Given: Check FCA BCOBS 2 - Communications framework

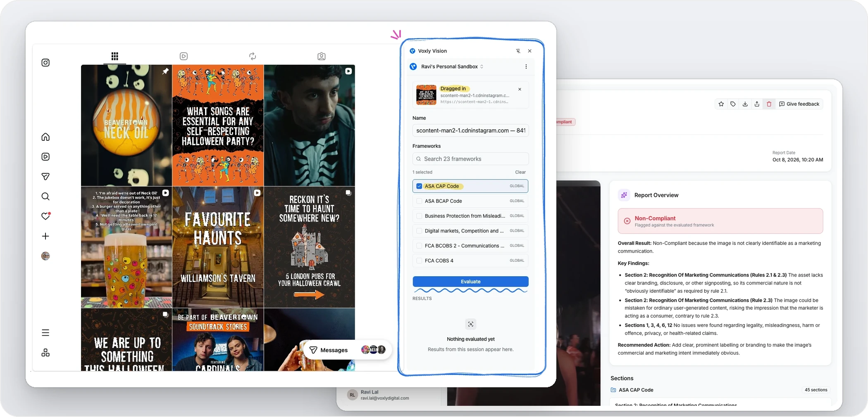Looking at the screenshot, I should click(419, 246).
